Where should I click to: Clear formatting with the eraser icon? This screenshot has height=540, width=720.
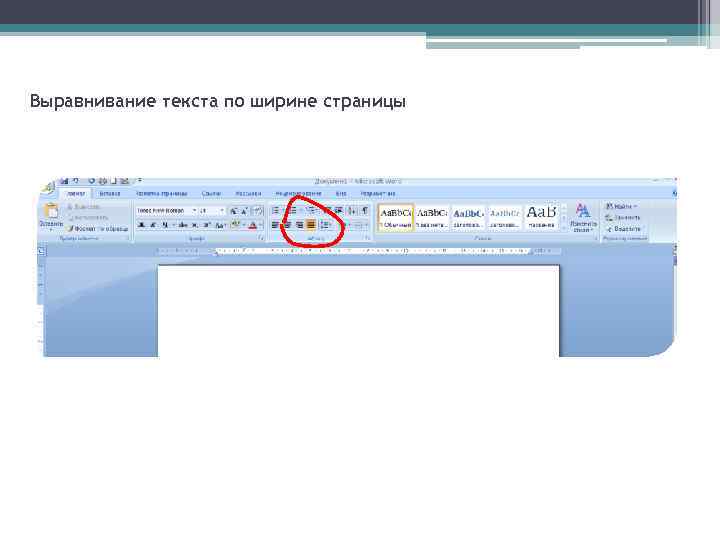tap(258, 211)
